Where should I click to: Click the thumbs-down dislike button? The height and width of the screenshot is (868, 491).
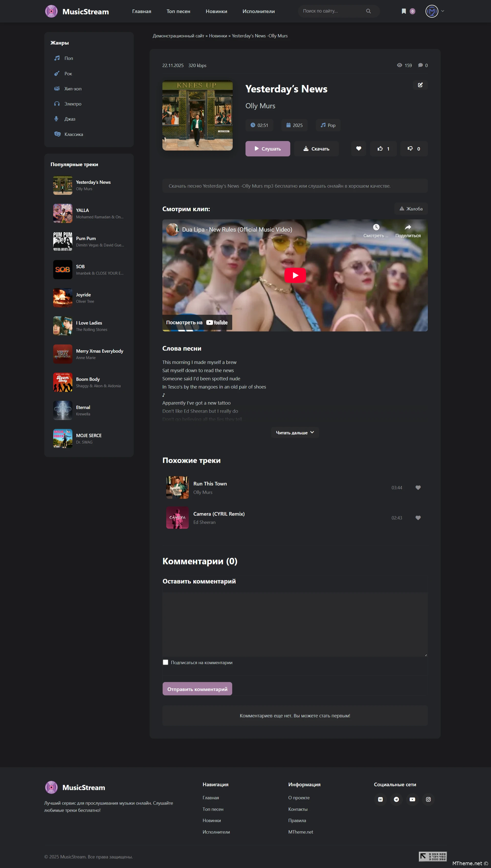coord(414,148)
